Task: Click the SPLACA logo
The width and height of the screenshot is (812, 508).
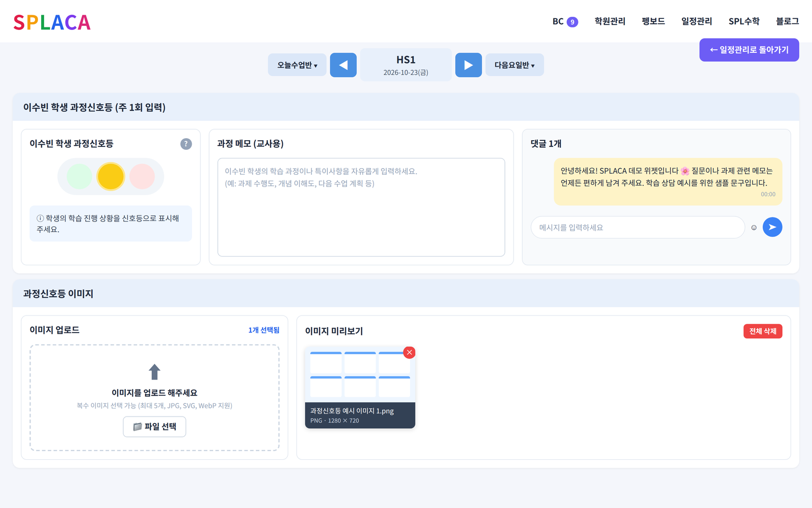Action: click(x=52, y=22)
